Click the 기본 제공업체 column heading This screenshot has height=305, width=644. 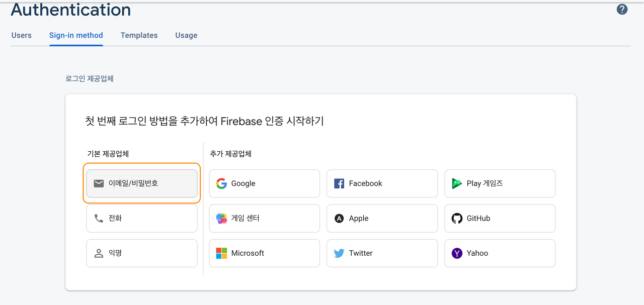108,154
